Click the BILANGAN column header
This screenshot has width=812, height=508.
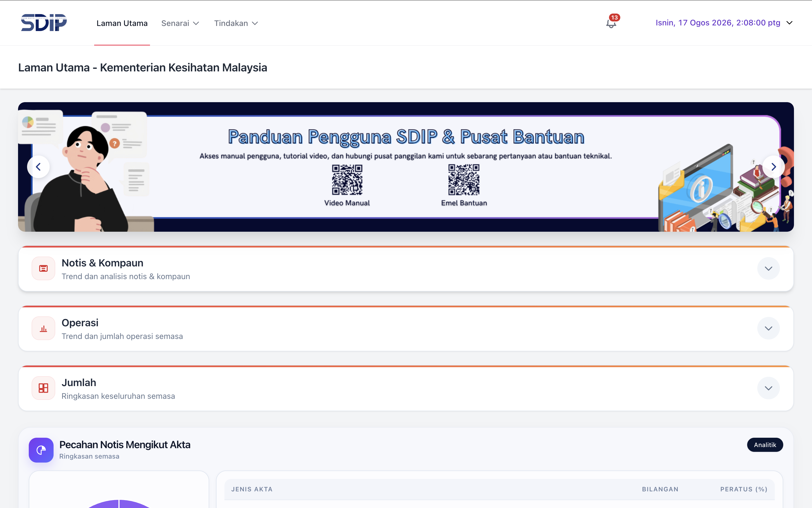pos(660,489)
